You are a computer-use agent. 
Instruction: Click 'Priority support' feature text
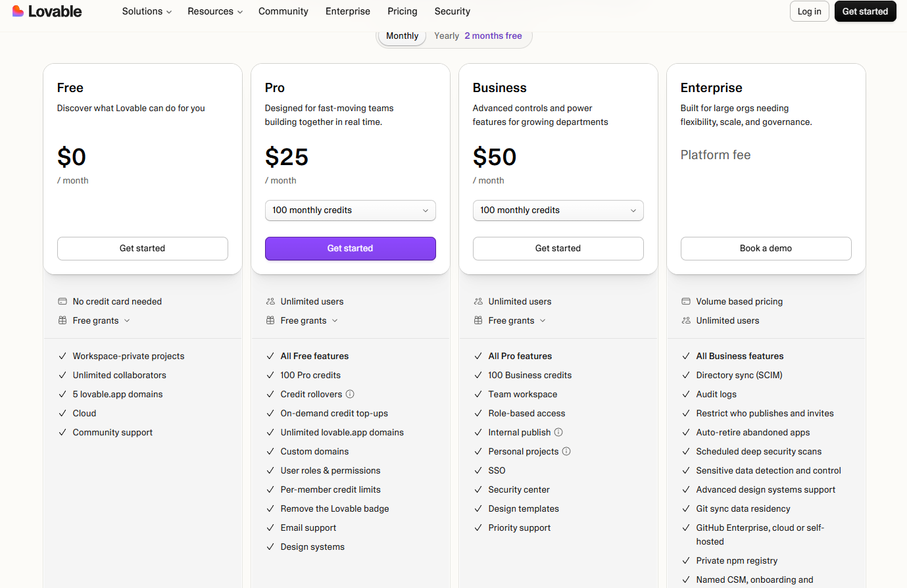[x=520, y=527]
